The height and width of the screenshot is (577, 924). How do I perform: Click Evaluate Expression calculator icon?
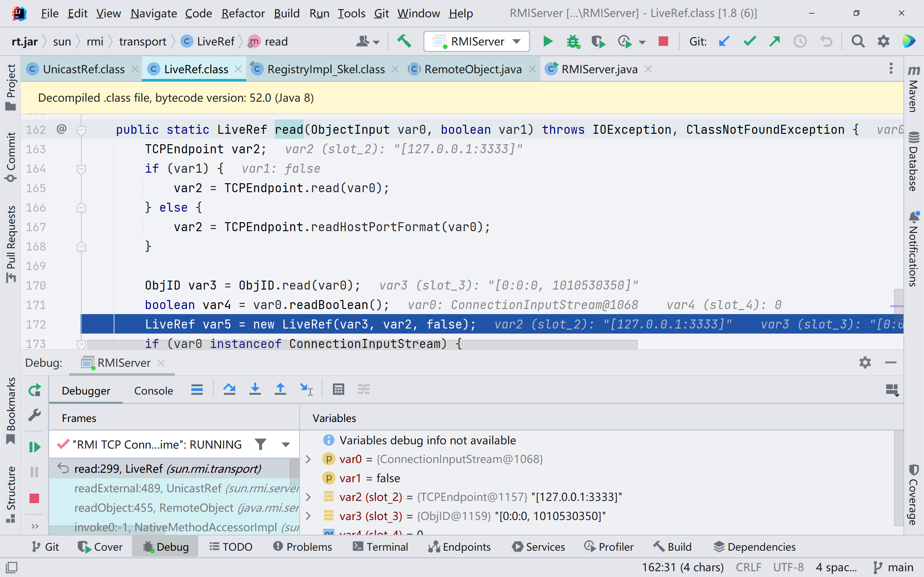[338, 389]
